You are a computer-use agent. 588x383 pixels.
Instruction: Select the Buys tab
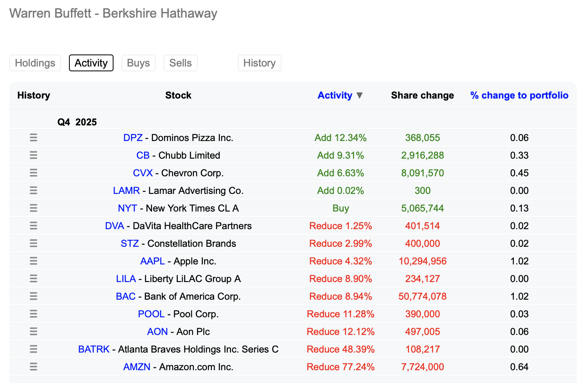click(138, 63)
